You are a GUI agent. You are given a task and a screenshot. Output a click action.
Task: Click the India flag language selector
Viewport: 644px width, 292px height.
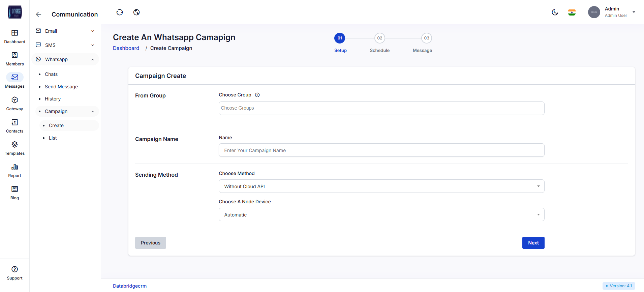click(x=572, y=12)
